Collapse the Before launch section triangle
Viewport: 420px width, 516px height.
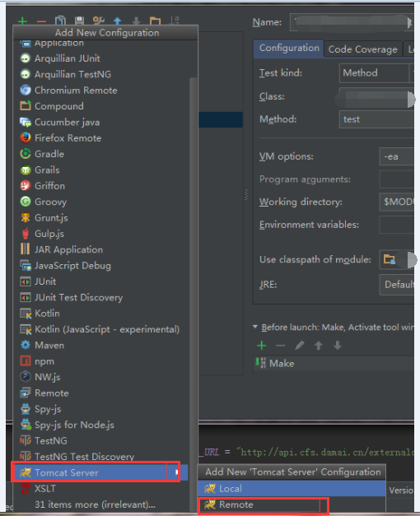pos(255,327)
